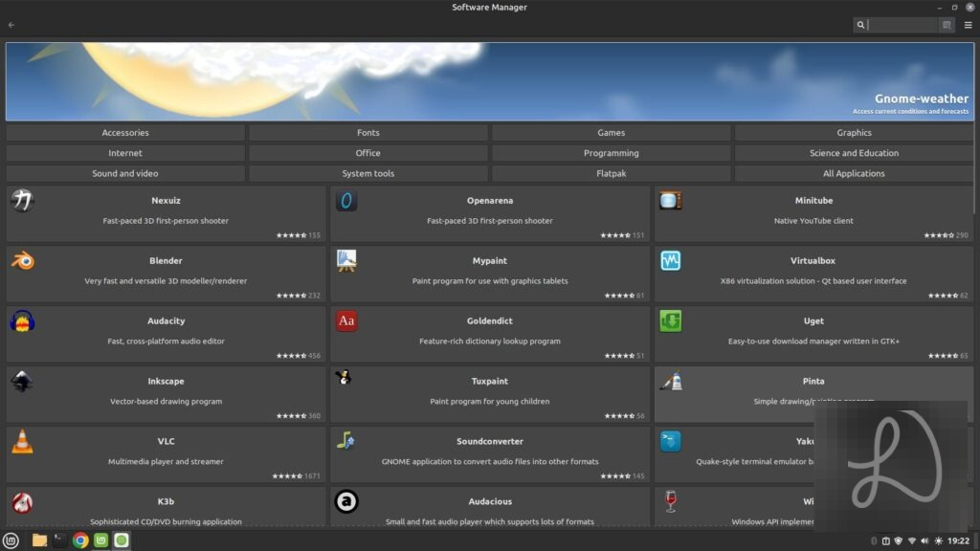The image size is (980, 551).
Task: Click the Tuxpaint penguin icon
Action: [x=345, y=381]
